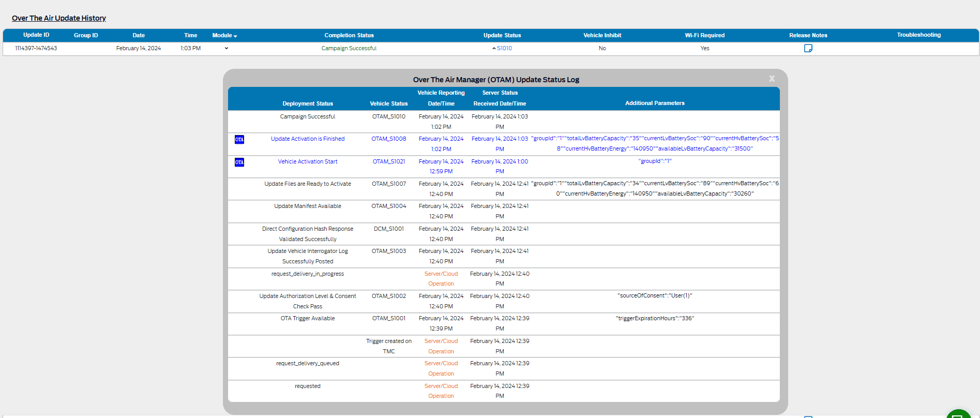Expand the module chevron in the update row
Image resolution: width=980 pixels, height=418 pixels.
tap(227, 48)
